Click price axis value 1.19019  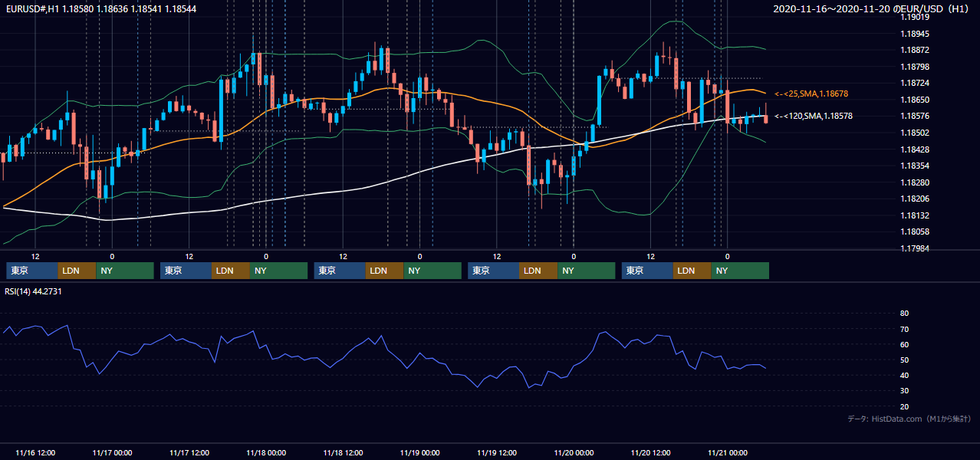click(915, 17)
